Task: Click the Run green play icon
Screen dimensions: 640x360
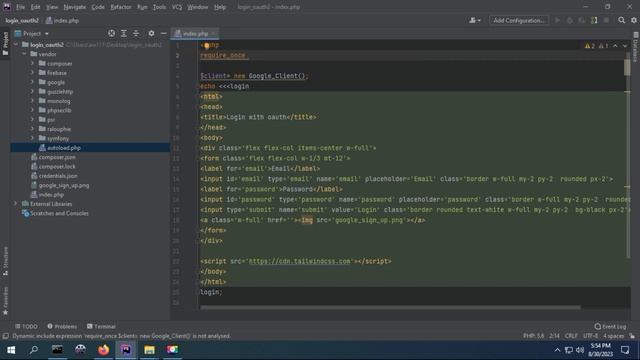Action: click(557, 20)
